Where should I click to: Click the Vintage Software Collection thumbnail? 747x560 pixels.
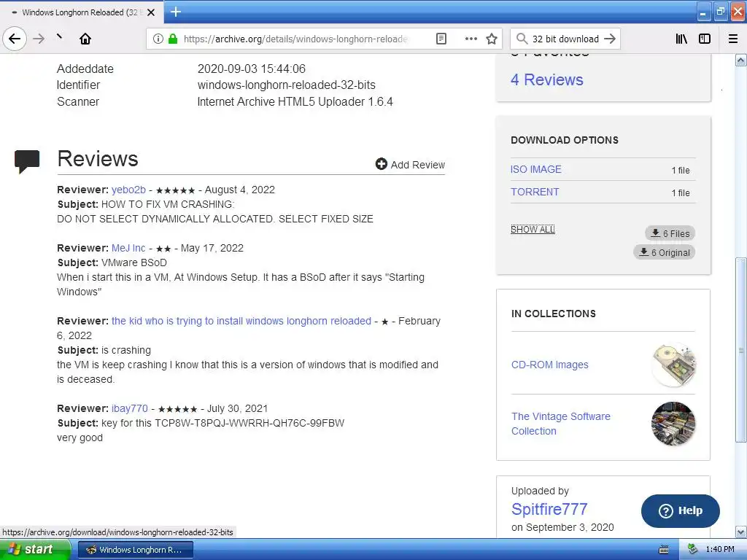(x=673, y=424)
